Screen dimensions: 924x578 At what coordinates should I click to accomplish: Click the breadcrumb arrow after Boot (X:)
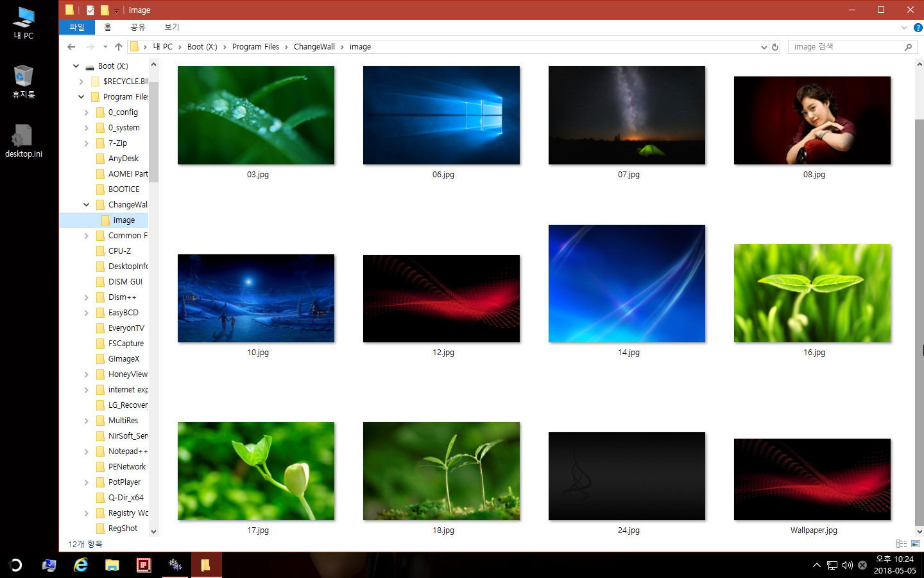click(225, 47)
